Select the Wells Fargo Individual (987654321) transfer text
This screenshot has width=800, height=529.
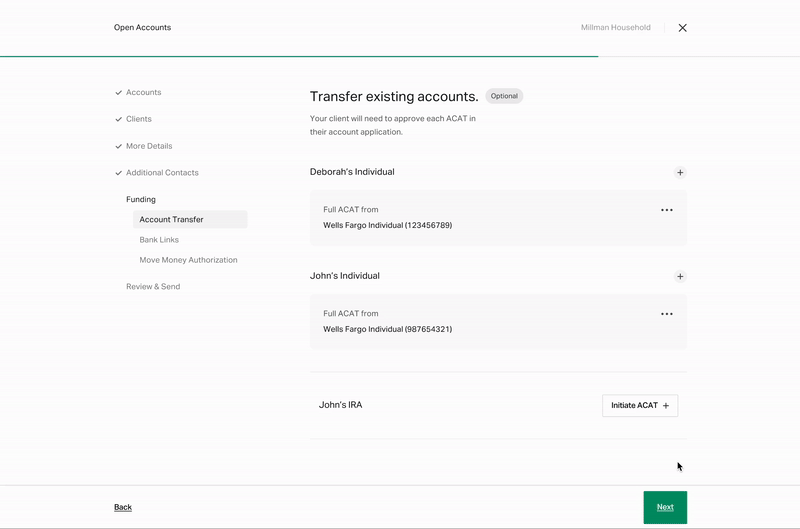387,330
